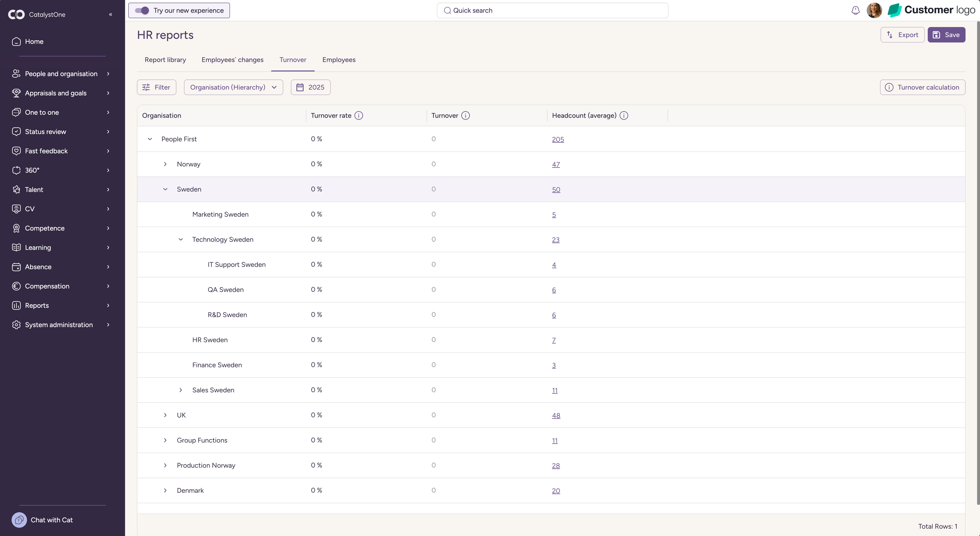
Task: Click the Quick search field
Action: (x=552, y=10)
